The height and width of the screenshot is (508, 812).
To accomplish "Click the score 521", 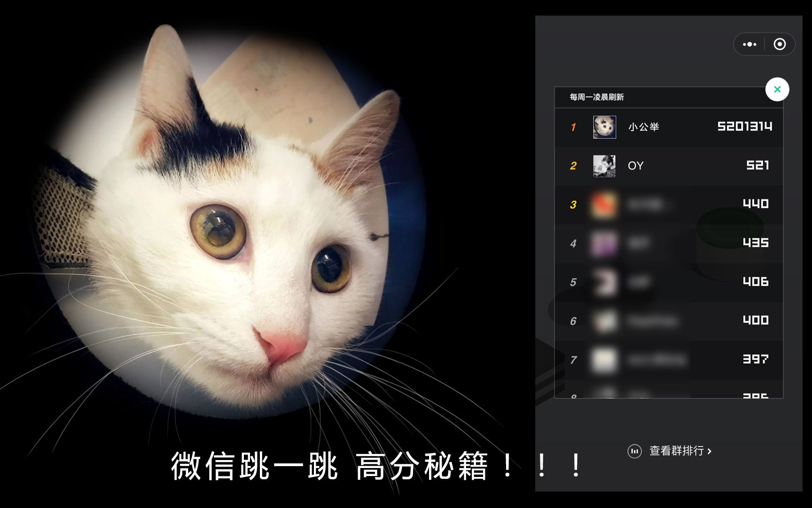I will (x=758, y=165).
